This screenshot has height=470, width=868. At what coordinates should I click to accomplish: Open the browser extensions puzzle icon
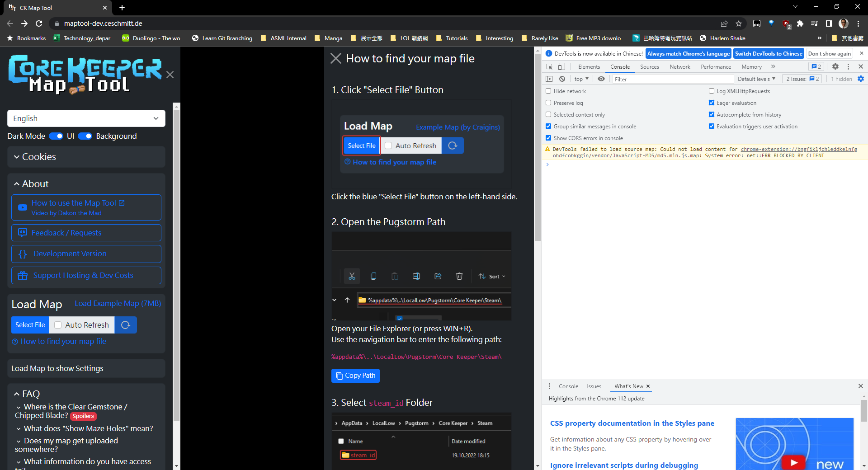(800, 23)
